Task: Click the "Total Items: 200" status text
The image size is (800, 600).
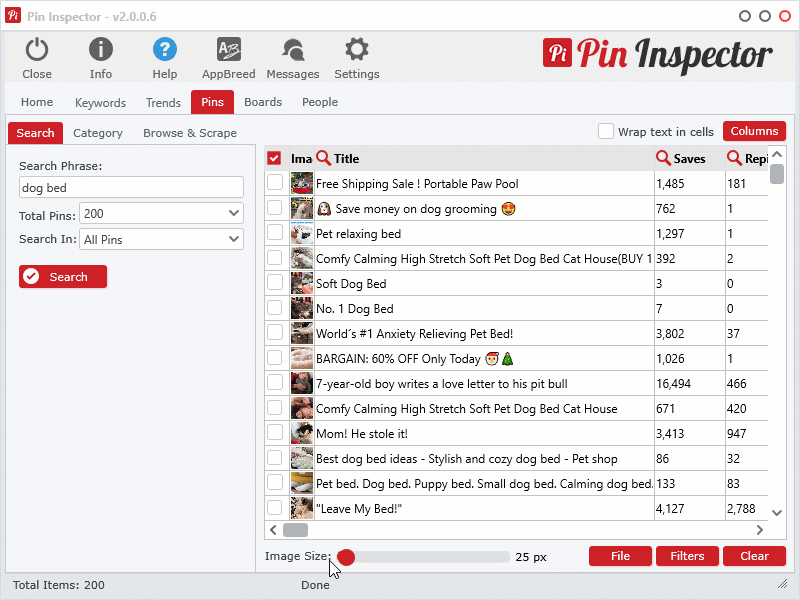Action: (59, 585)
